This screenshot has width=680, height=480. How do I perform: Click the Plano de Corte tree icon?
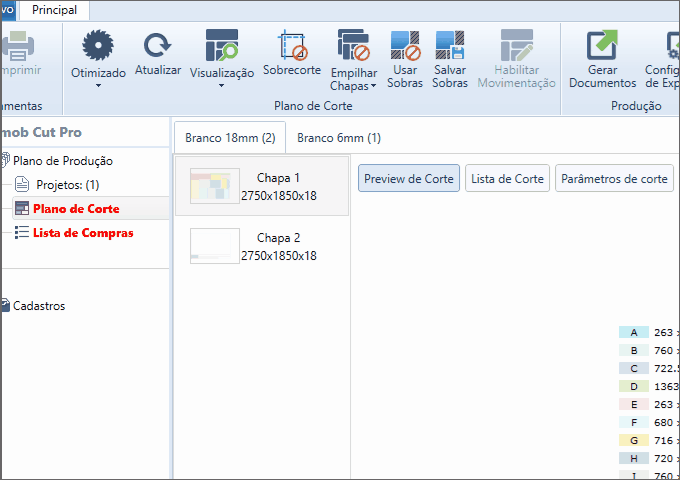tap(22, 209)
